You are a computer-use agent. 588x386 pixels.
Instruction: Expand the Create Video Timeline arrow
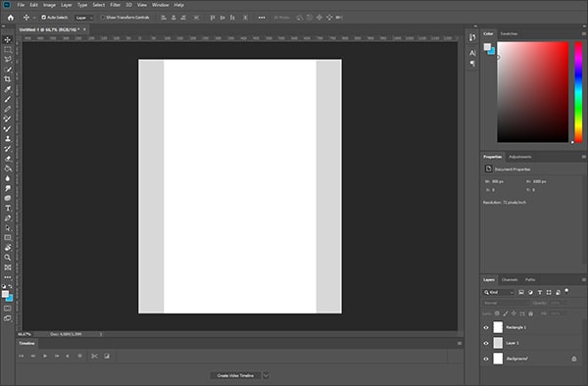[x=266, y=375]
